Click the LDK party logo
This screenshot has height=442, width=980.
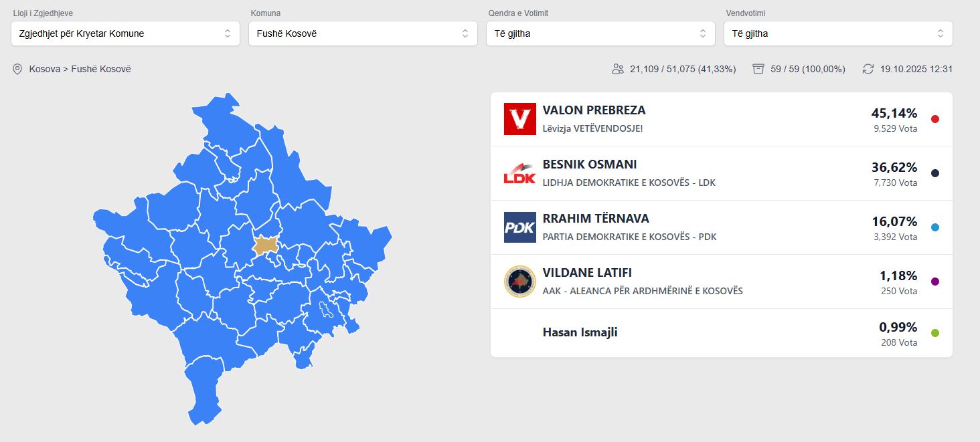[519, 173]
